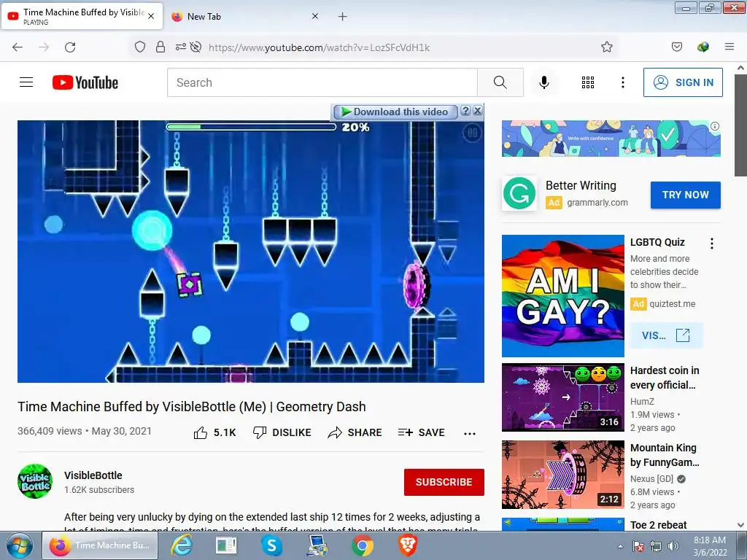Start voice search with the microphone icon
Screen dimensions: 747x560
[544, 82]
